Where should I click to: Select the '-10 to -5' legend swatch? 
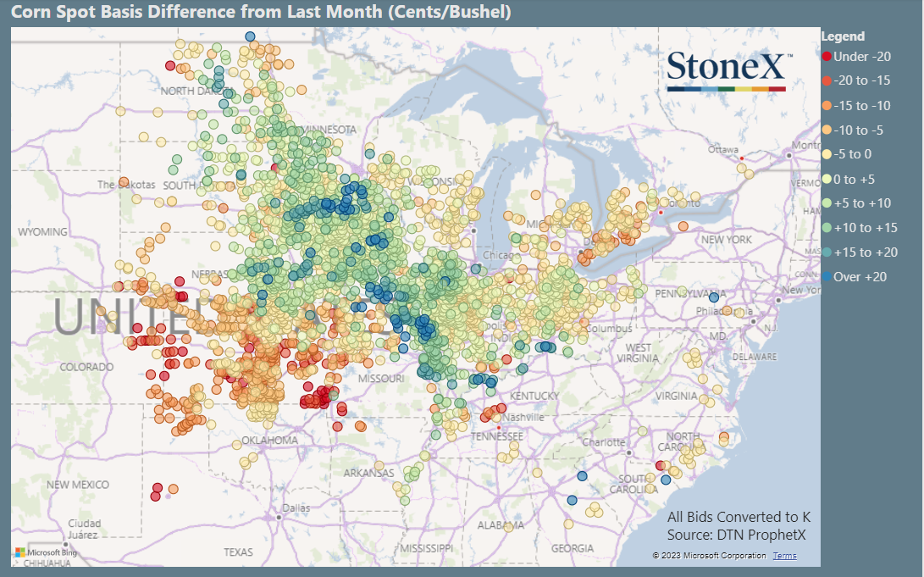(x=827, y=130)
